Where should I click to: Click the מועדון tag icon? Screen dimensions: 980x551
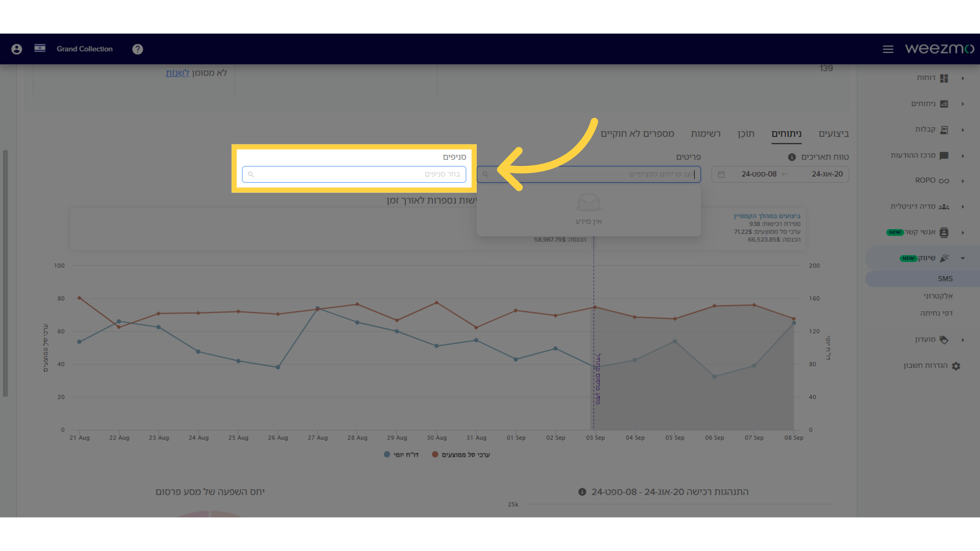point(944,340)
